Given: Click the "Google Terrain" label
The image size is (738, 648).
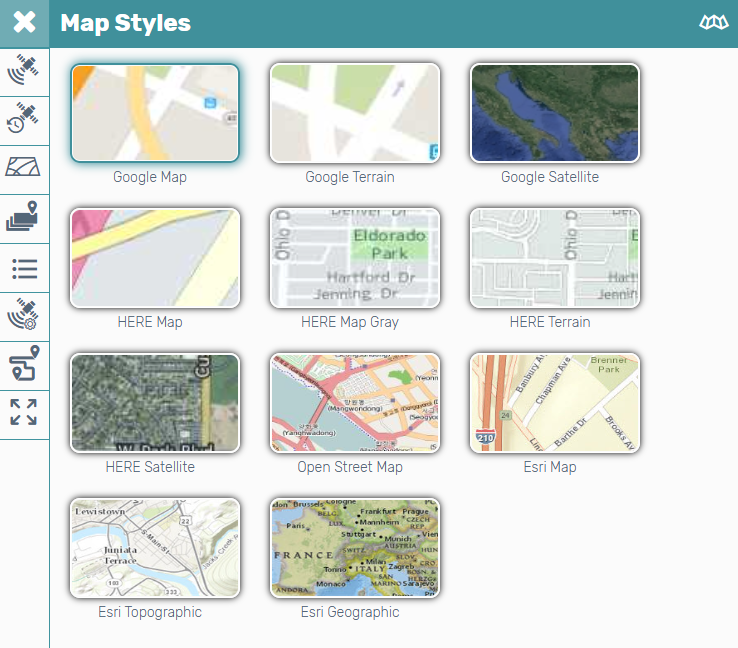Looking at the screenshot, I should pyautogui.click(x=350, y=177).
